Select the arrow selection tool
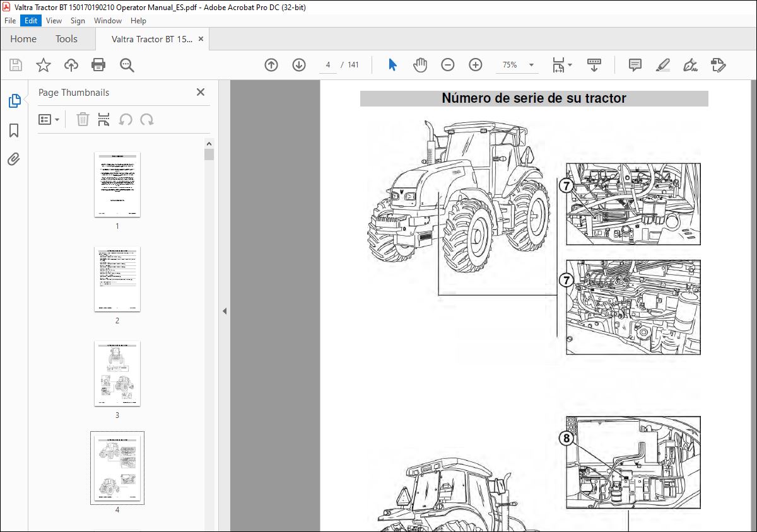Screen dimensions: 757x532 [392, 65]
